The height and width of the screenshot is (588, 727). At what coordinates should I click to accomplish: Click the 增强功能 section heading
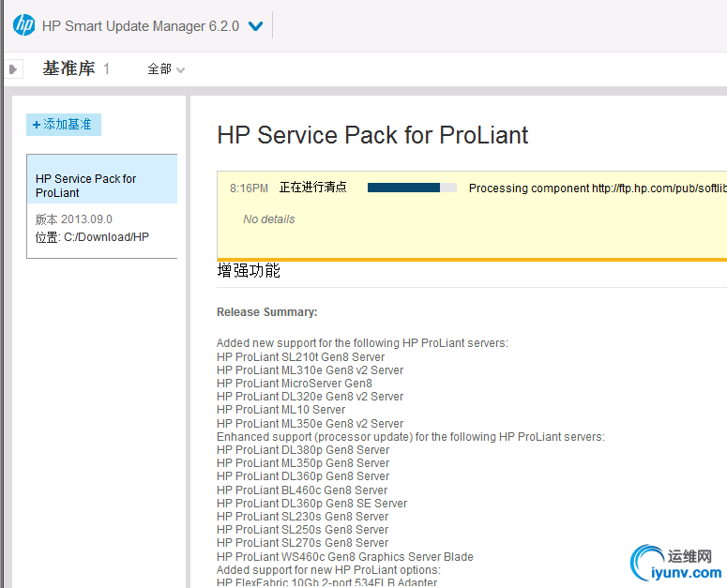click(x=249, y=271)
